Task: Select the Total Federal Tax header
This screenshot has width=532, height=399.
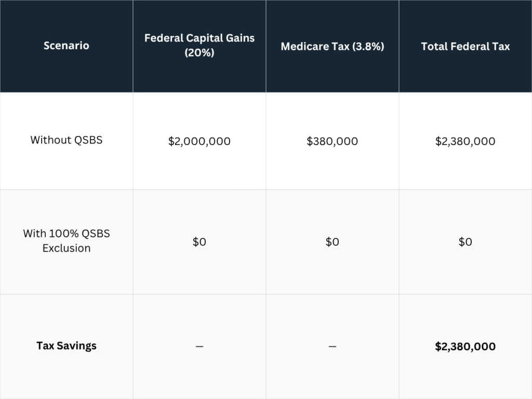Action: [465, 46]
